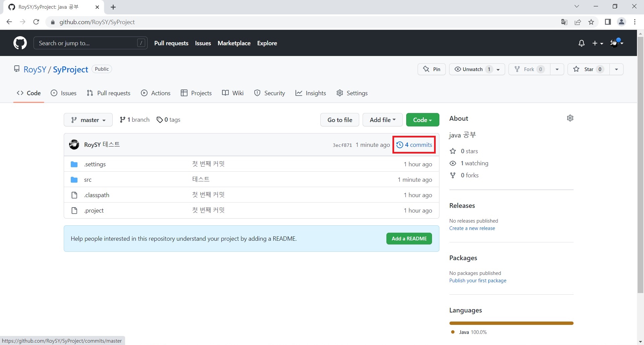Toggle the Chrome side panel icon

(608, 22)
